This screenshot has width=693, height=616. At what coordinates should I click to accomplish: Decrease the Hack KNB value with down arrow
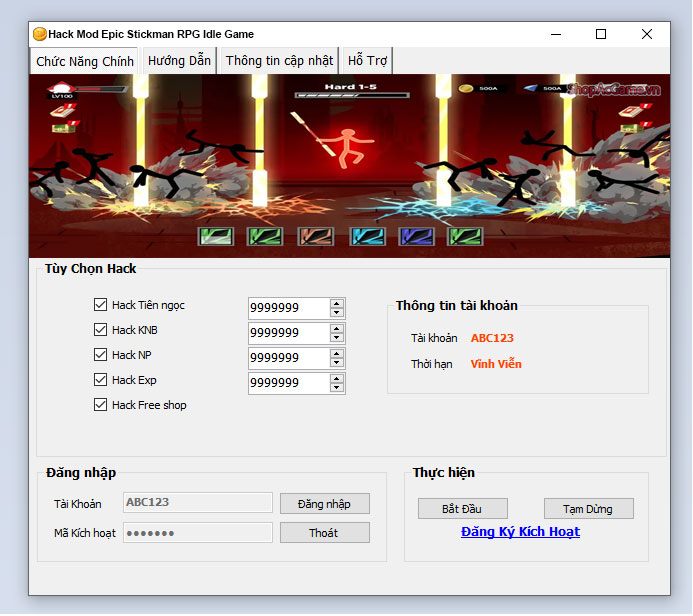click(337, 338)
